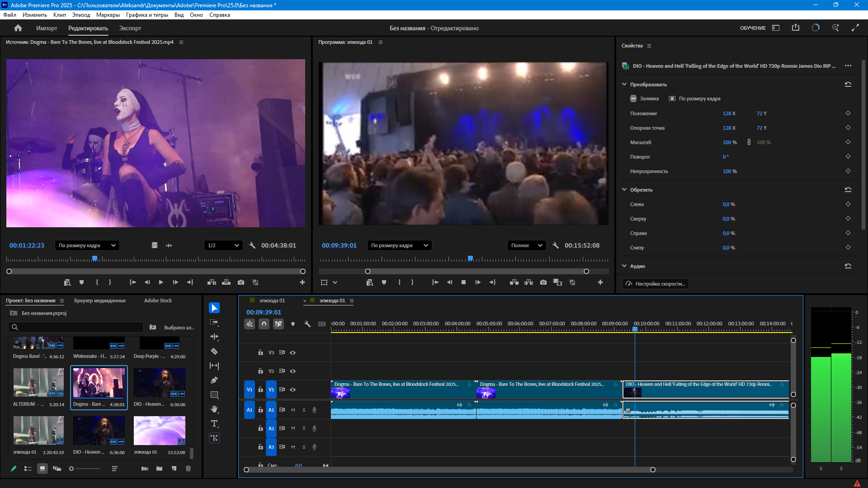Open Program monitor zoom level dropdown
The width and height of the screenshot is (868, 488).
click(399, 245)
